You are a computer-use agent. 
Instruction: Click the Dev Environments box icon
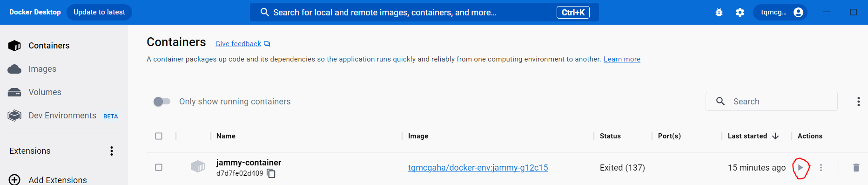(x=14, y=115)
